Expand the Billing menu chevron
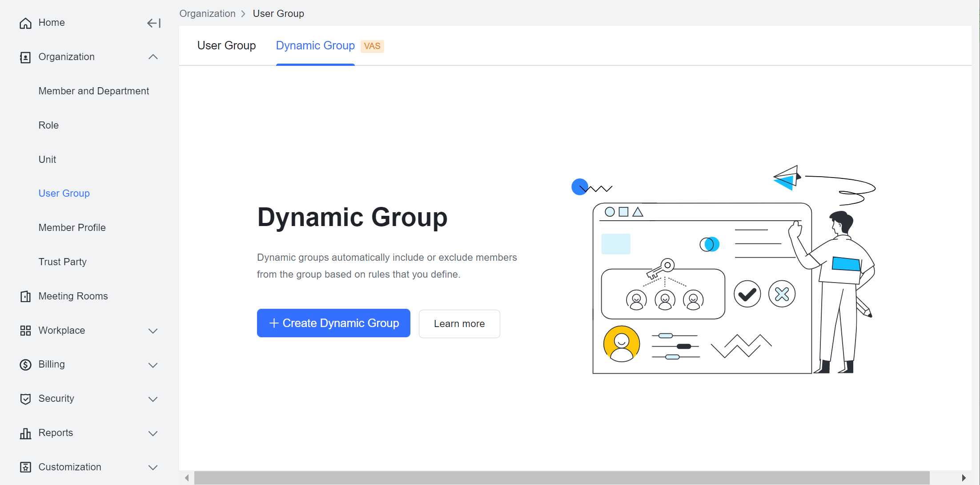This screenshot has width=980, height=485. [x=153, y=365]
